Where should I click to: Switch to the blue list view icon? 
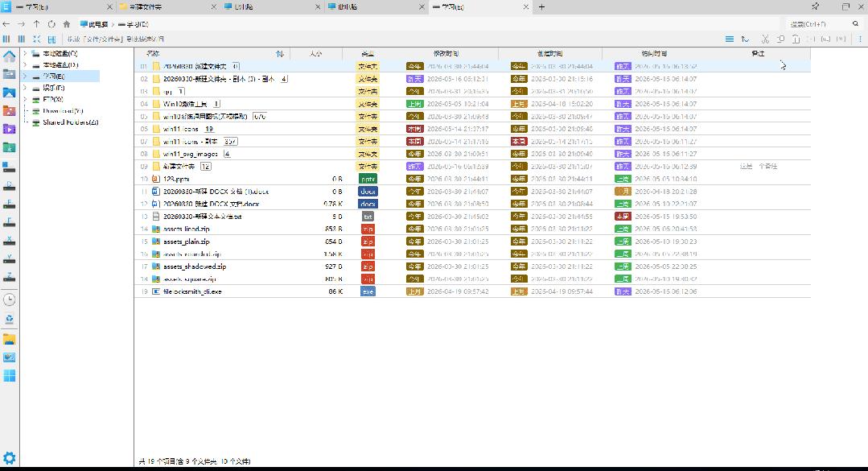coord(730,39)
